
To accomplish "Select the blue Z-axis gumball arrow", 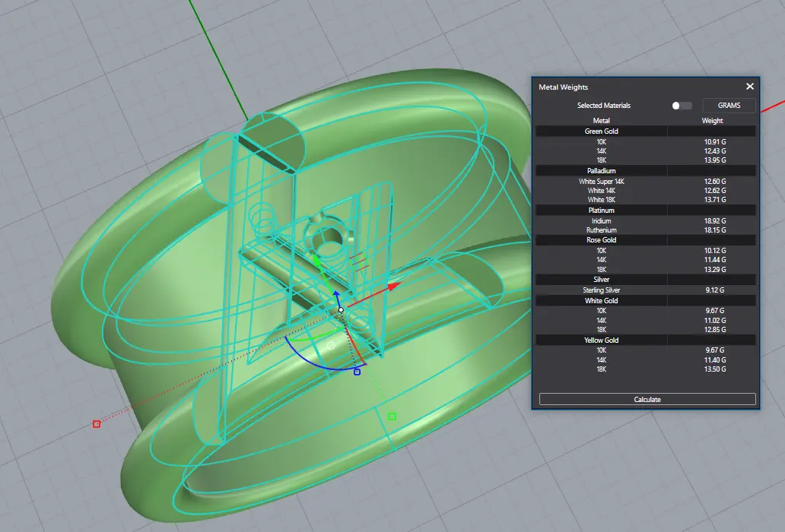I will [336, 294].
